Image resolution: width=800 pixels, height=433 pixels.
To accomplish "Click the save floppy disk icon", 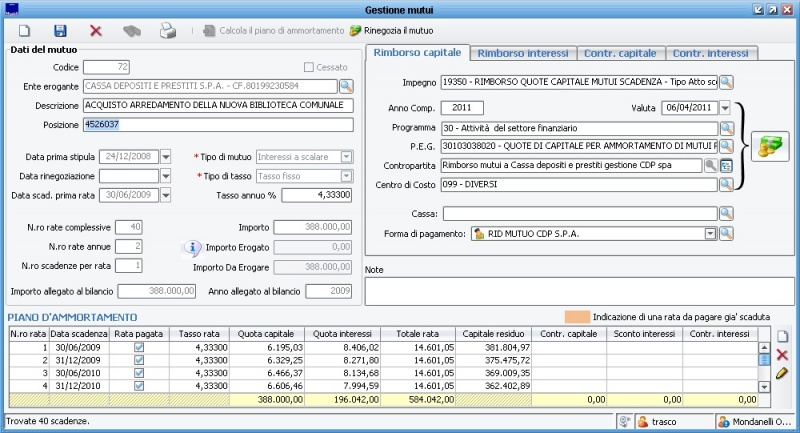I will (x=60, y=31).
